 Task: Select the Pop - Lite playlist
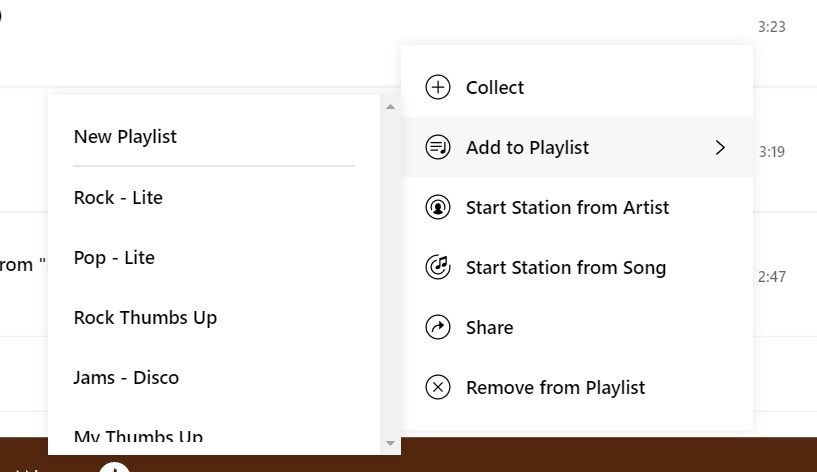[x=114, y=257]
